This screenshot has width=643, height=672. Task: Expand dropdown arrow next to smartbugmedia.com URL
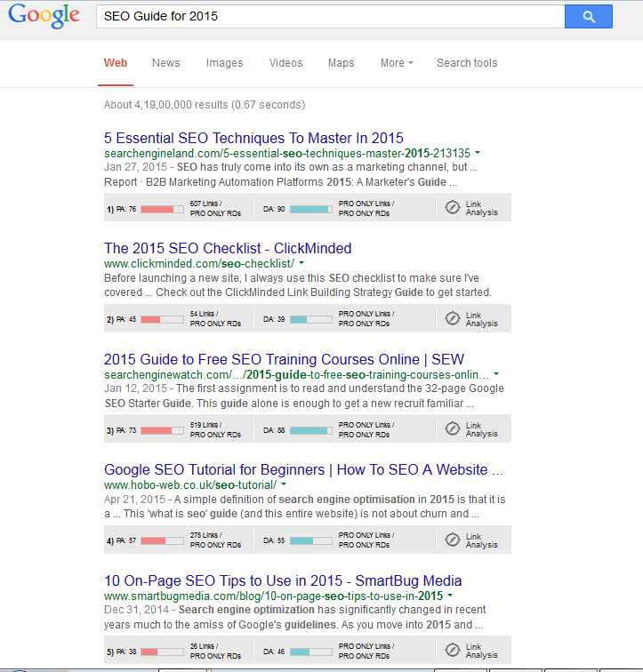450,595
